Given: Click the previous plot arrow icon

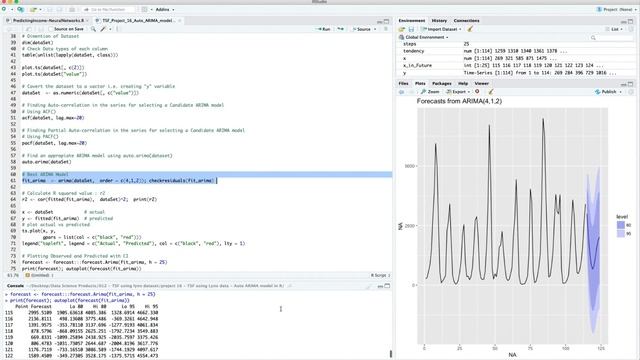Looking at the screenshot, I should [402, 92].
